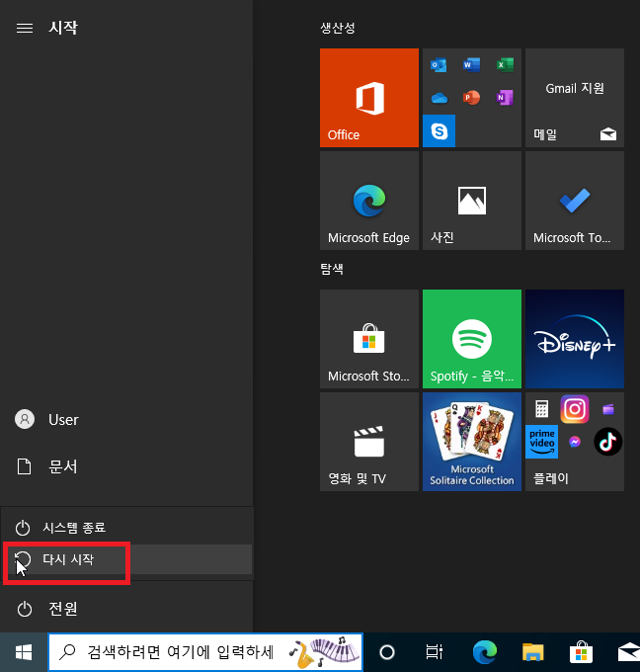Viewport: 640px width, 672px height.
Task: Launch Word from the Office apps folder
Action: 472,65
